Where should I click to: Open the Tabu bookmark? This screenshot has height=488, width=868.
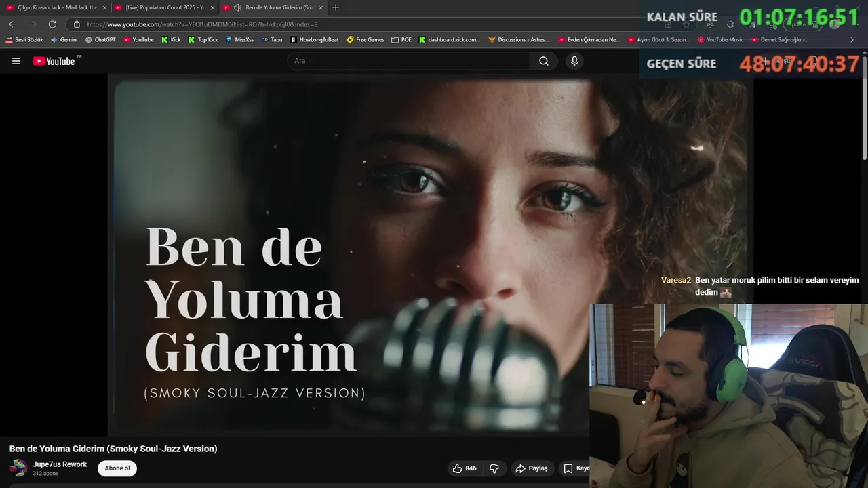click(272, 40)
